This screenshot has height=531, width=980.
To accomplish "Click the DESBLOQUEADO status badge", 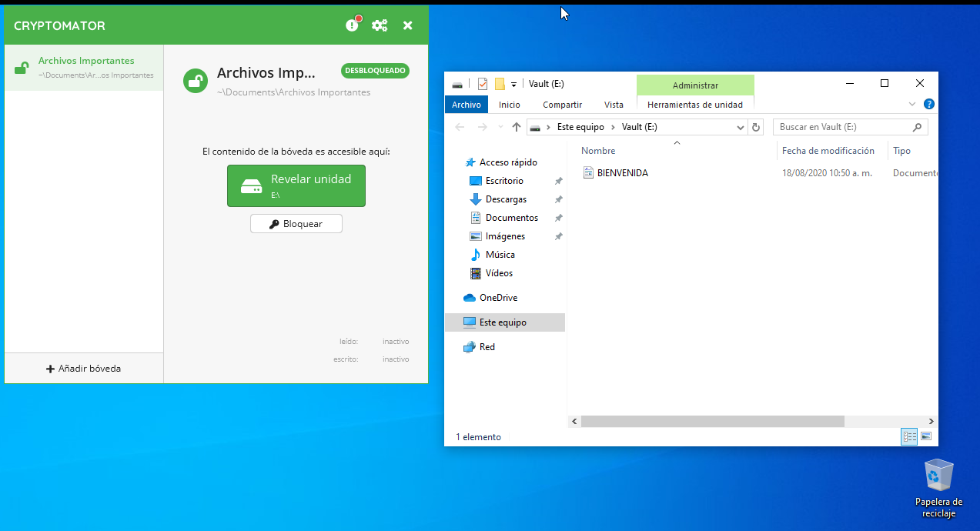I will pos(375,71).
